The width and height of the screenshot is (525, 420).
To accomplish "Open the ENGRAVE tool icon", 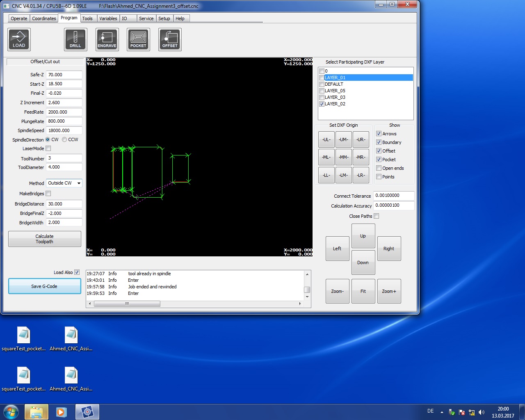I will point(107,39).
